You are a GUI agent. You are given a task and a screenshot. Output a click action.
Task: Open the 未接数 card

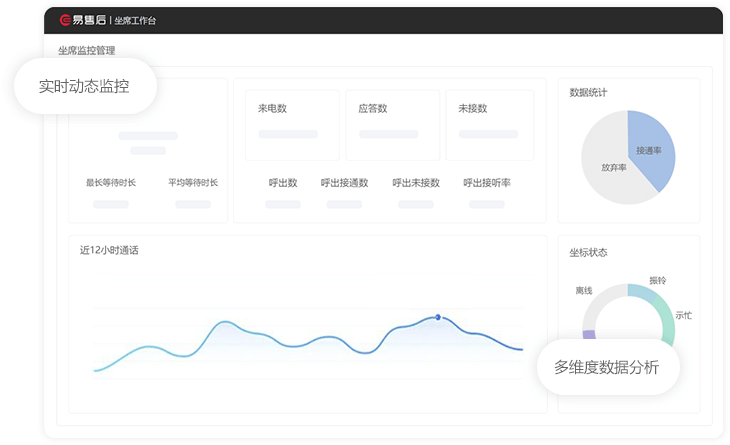tap(490, 125)
